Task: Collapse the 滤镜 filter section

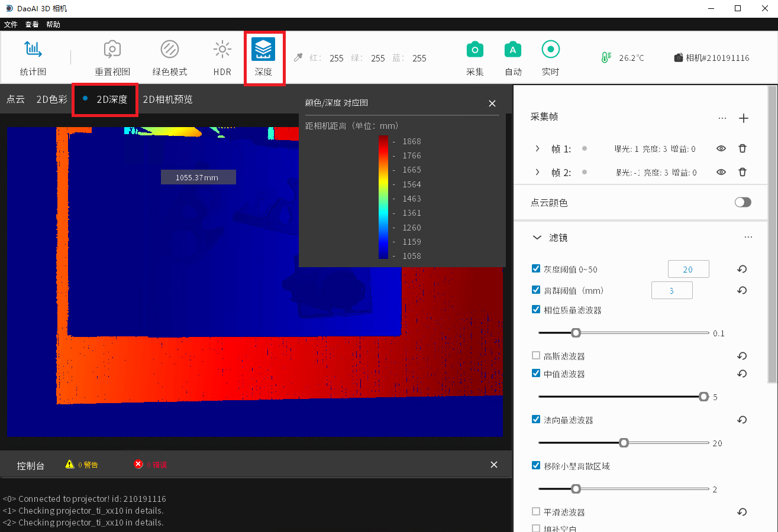Action: [537, 238]
